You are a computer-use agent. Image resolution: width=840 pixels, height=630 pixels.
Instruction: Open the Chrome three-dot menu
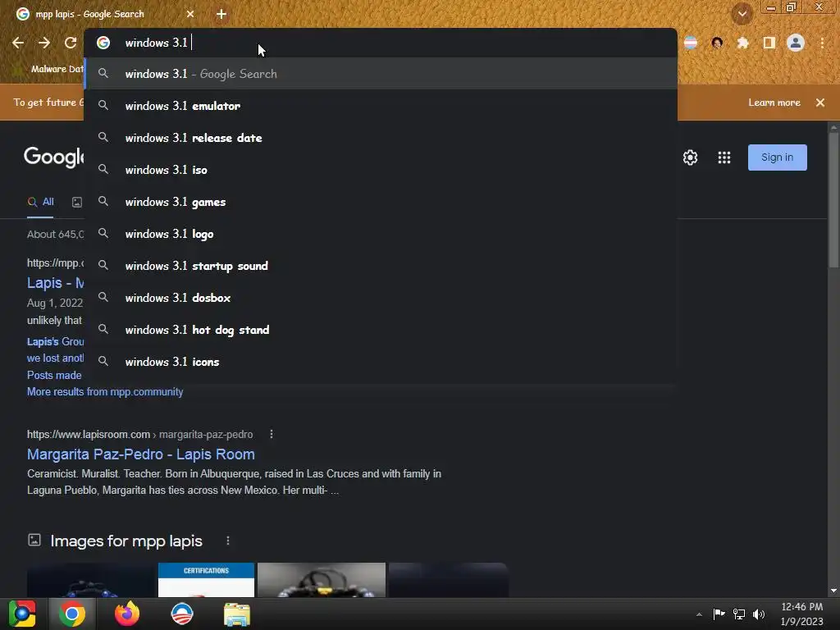(x=822, y=43)
